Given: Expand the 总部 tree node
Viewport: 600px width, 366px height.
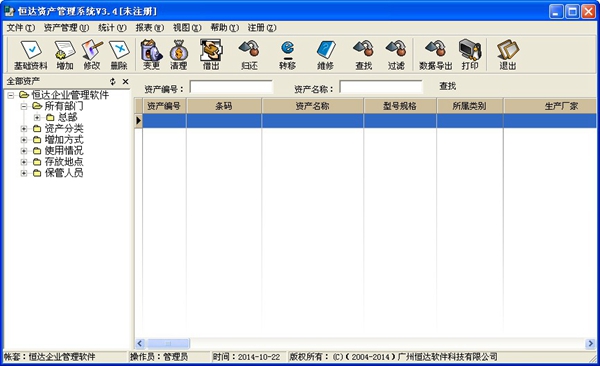Looking at the screenshot, I should (x=37, y=117).
